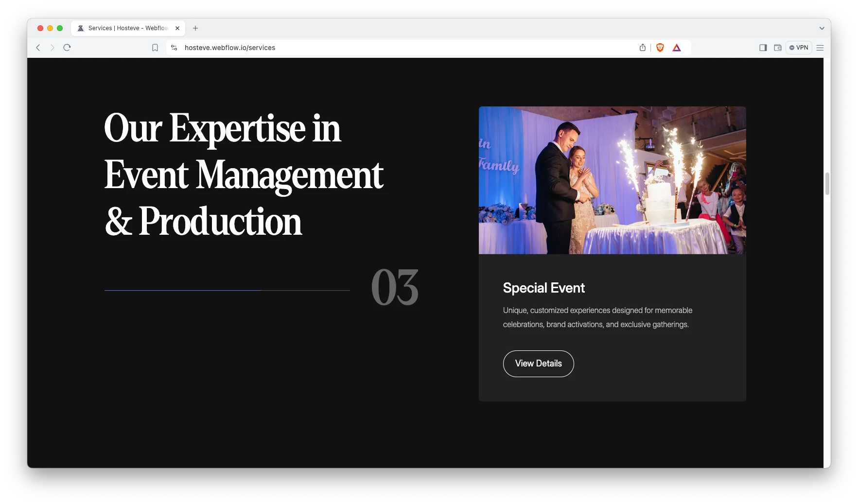Open the Brave Wallet icon
The width and height of the screenshot is (858, 504).
(x=778, y=48)
